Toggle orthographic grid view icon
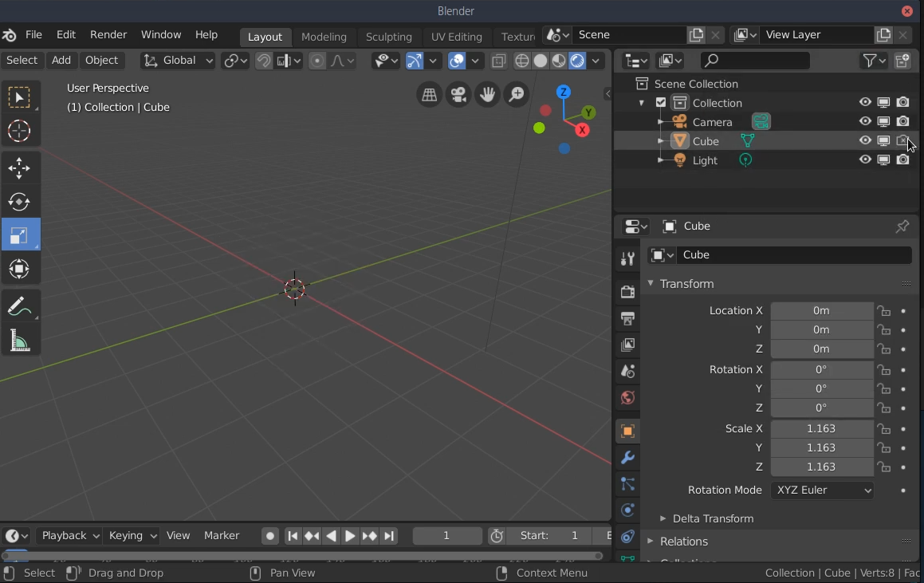 [x=430, y=94]
